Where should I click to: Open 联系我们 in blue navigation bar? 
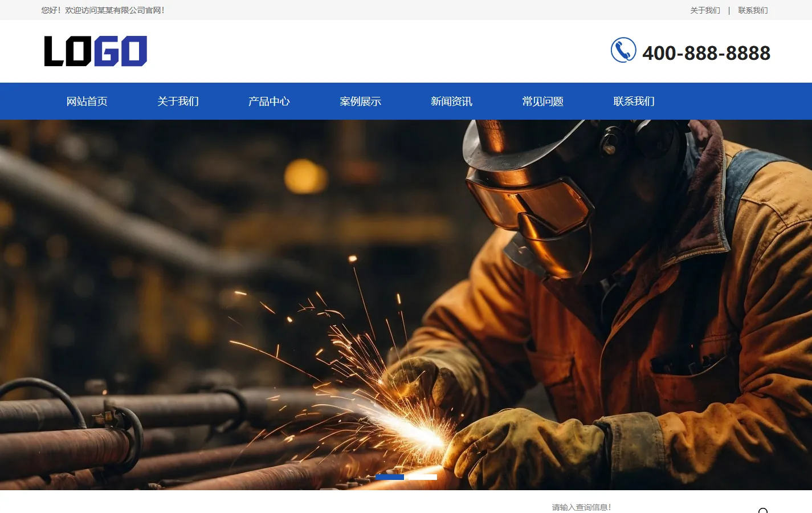point(634,101)
